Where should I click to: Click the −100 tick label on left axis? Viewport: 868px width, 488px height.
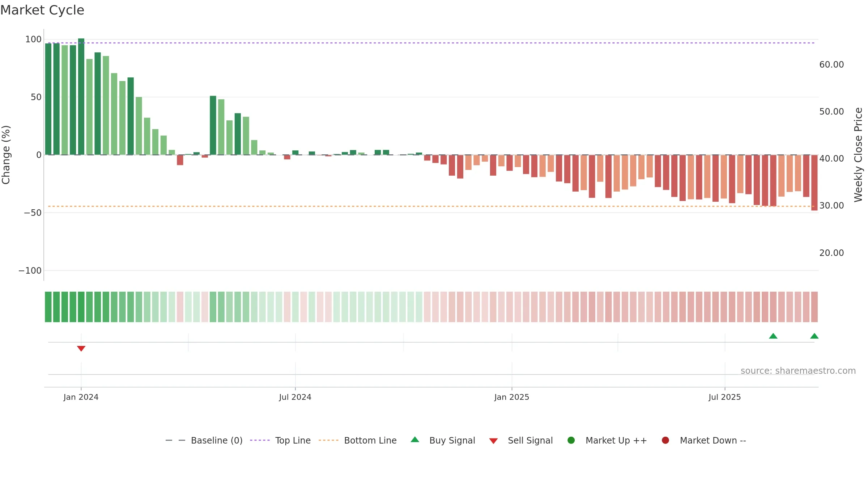[x=30, y=271]
